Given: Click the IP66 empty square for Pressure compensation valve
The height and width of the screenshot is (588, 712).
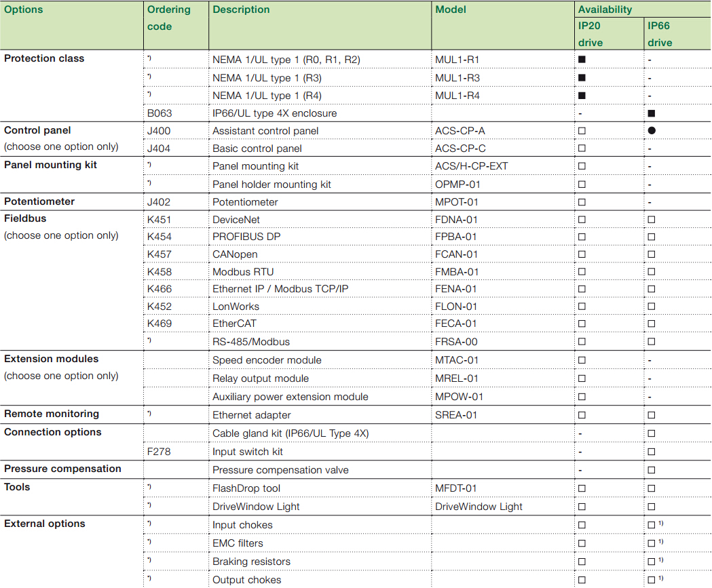Looking at the screenshot, I should click(x=651, y=470).
